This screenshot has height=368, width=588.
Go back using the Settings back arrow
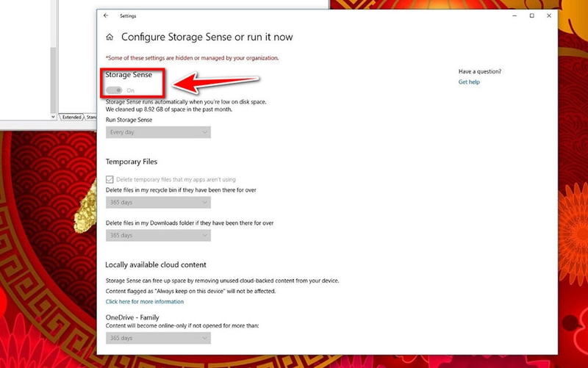(x=106, y=15)
